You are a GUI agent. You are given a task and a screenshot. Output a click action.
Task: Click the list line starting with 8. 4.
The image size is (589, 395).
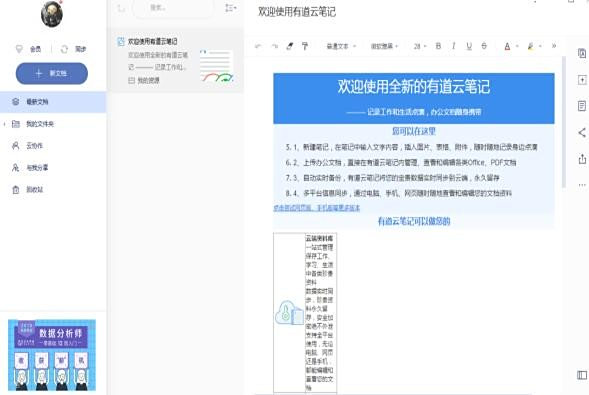coord(398,193)
